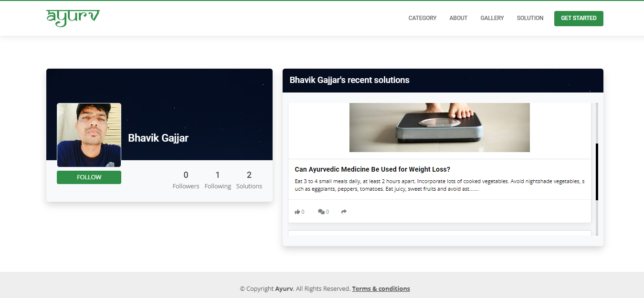Click the article excerpt about small meals
This screenshot has width=644, height=298.
439,185
